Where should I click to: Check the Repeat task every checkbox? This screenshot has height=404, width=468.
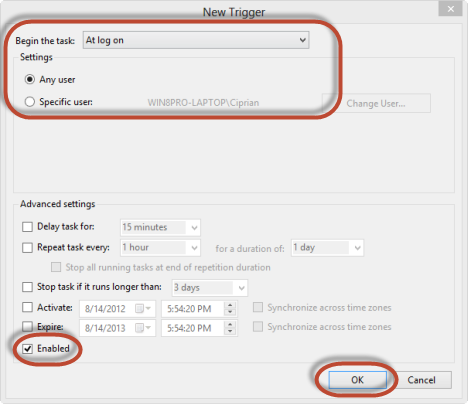[27, 248]
